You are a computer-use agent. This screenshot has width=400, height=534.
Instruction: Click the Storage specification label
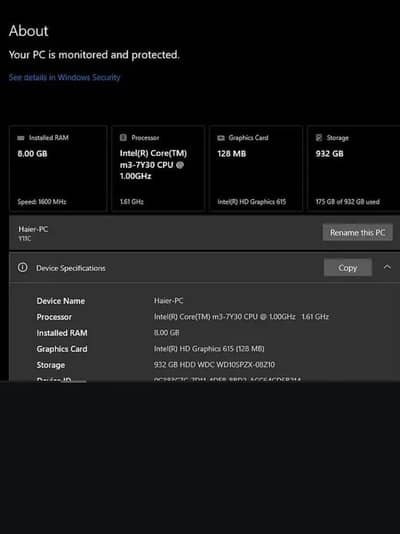point(51,365)
